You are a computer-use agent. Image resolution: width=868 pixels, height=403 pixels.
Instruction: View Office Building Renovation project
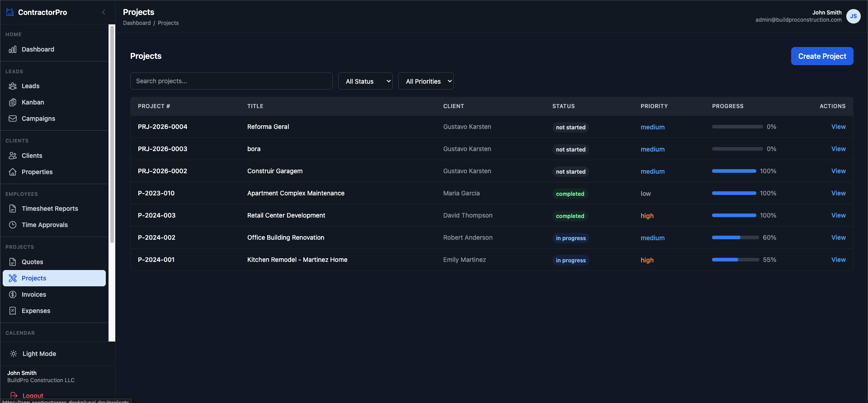pyautogui.click(x=838, y=237)
